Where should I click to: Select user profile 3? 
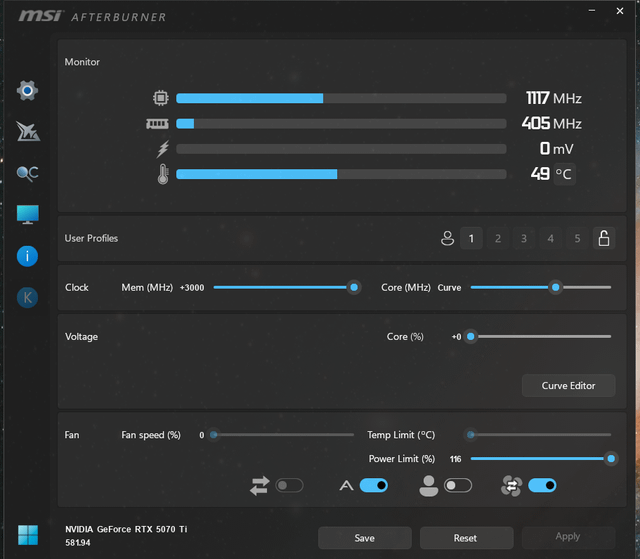coord(524,238)
